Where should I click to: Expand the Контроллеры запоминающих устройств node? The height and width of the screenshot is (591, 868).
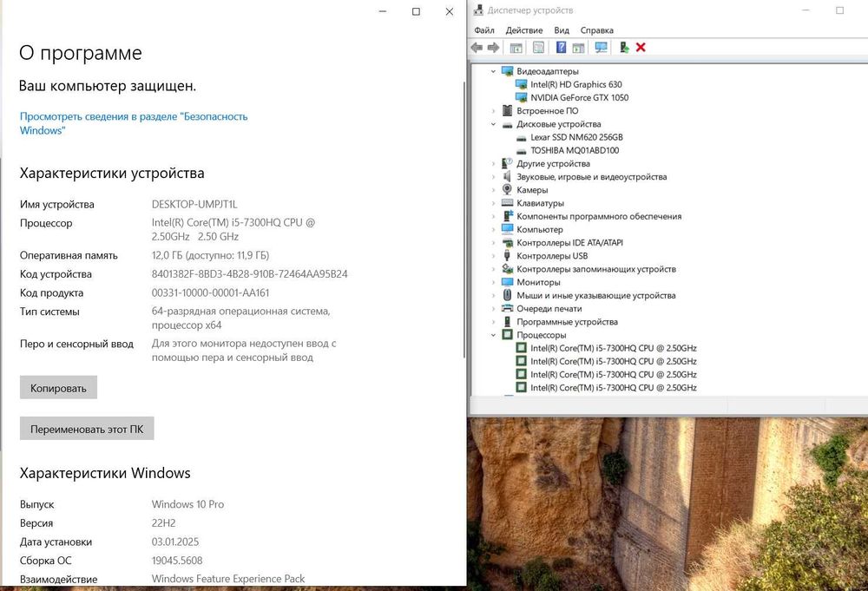(493, 269)
